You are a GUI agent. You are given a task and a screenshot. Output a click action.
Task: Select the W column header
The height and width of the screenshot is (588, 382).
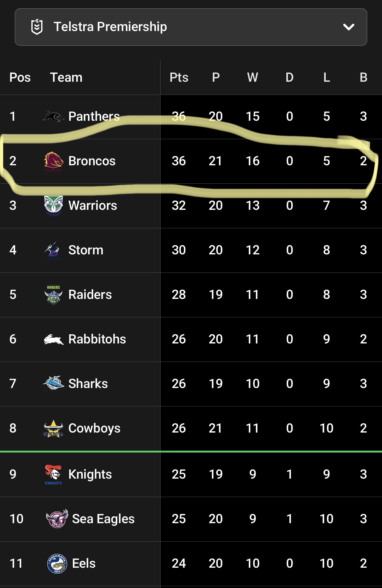pos(253,77)
